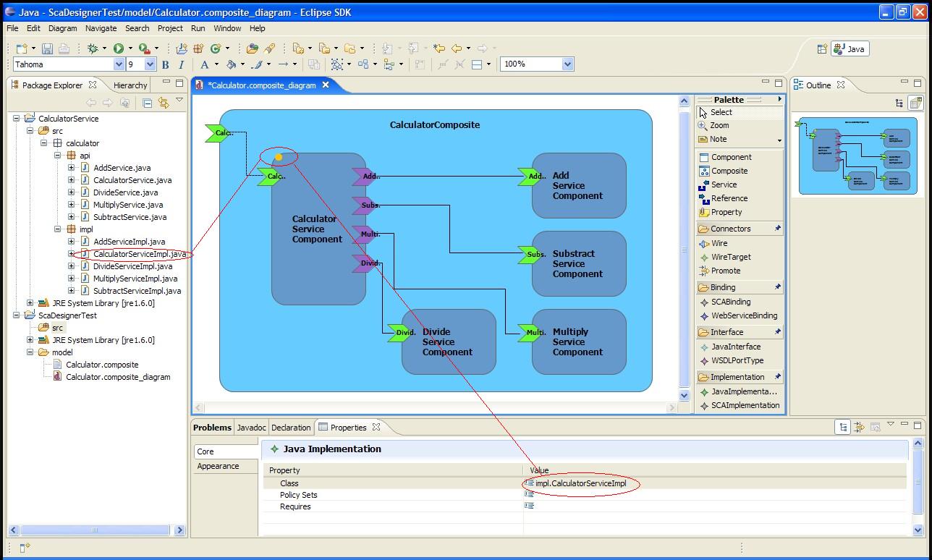Collapse the api package node
932x560 pixels.
pos(57,156)
